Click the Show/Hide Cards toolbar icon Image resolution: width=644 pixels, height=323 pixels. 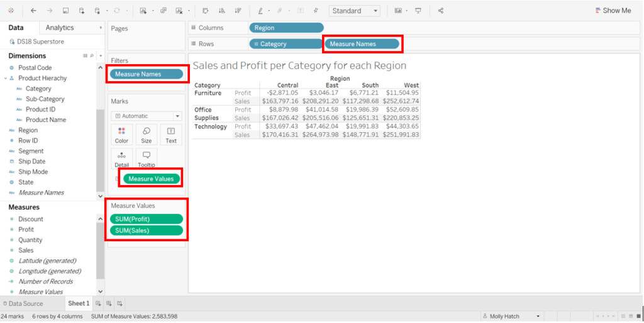click(x=398, y=11)
